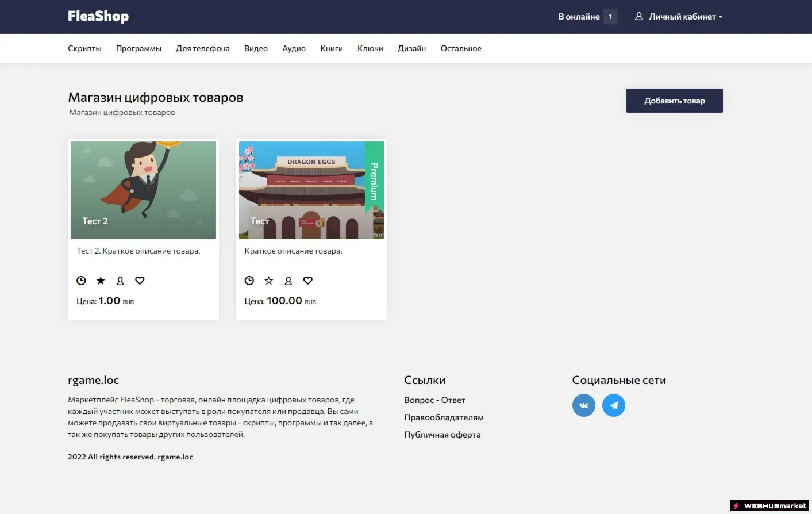The height and width of the screenshot is (514, 812).
Task: Click the FleaShop logo
Action: point(98,16)
